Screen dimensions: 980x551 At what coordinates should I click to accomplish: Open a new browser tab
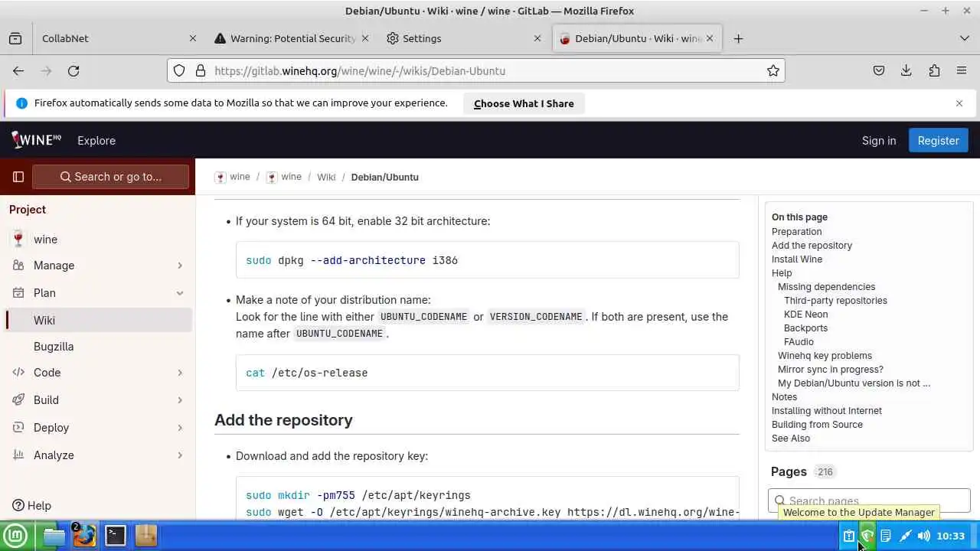coord(738,38)
